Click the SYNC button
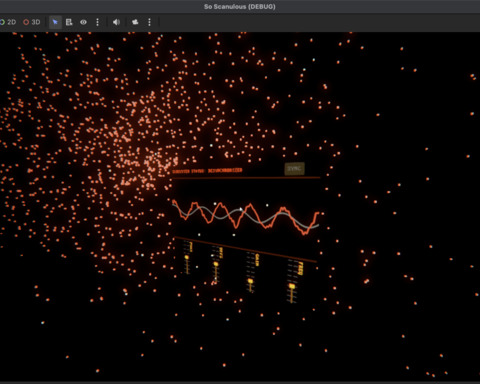This screenshot has width=480, height=384. pyautogui.click(x=294, y=169)
